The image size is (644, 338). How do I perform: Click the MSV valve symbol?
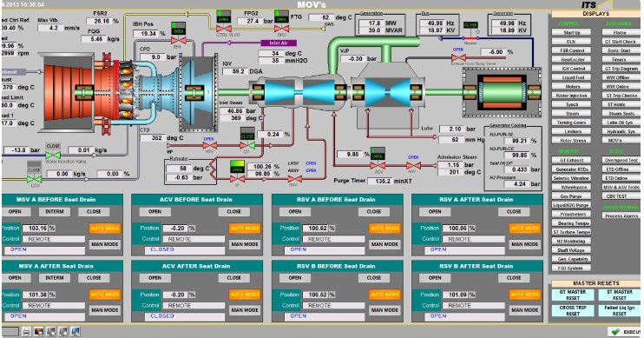209,146
